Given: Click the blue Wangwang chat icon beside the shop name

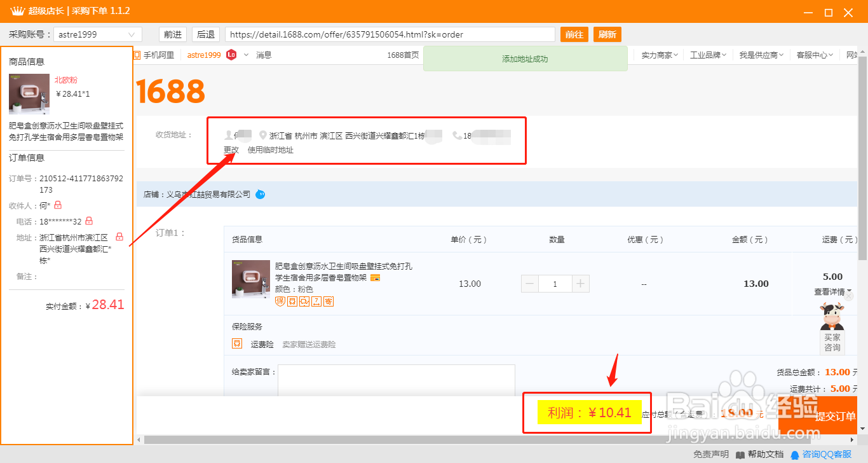Looking at the screenshot, I should click(x=261, y=195).
